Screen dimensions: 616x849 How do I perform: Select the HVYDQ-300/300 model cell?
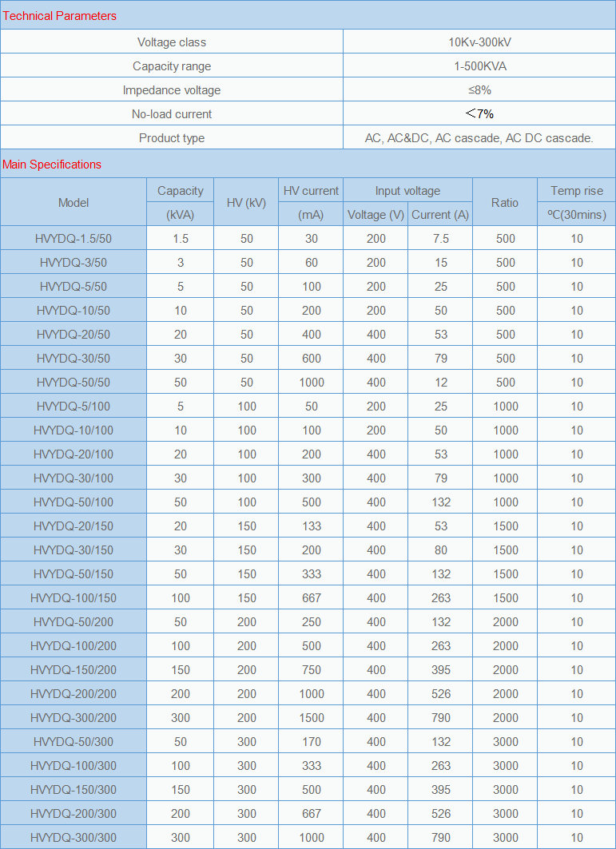pos(74,838)
